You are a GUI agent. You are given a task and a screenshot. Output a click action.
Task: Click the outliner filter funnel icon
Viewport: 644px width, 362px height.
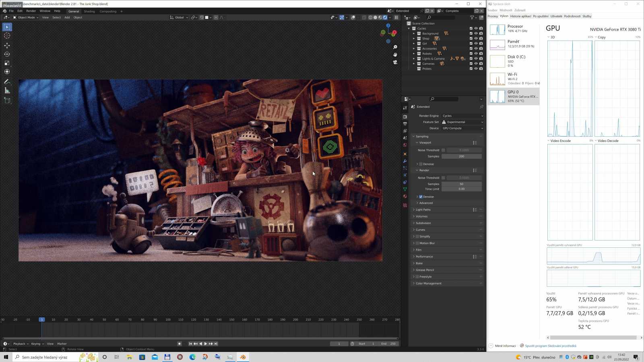point(472,17)
